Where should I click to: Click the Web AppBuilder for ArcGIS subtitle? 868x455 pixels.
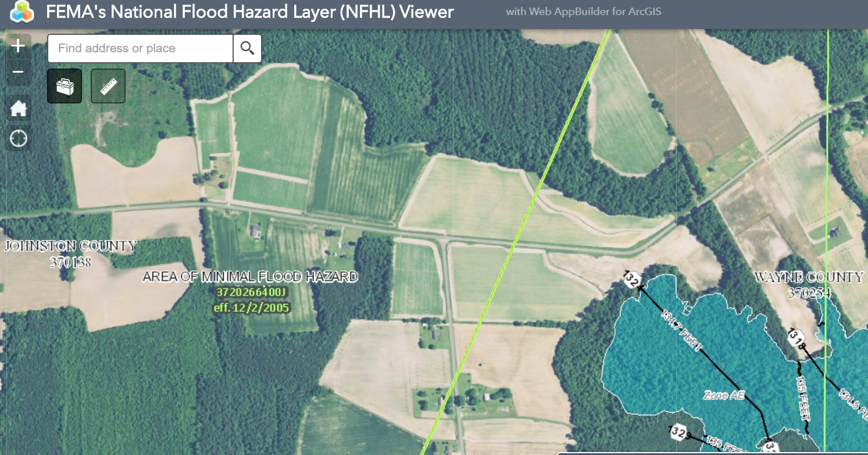[583, 12]
